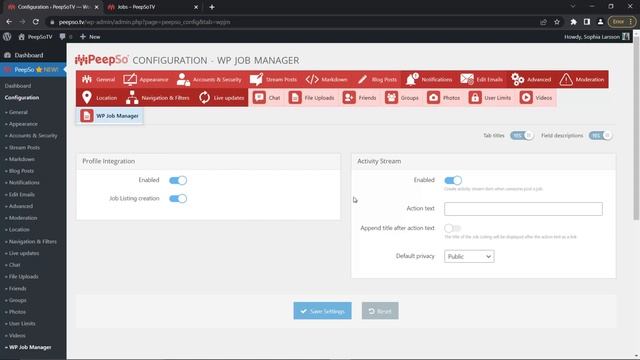
Task: Switch to the Jobs - PeepSoTV browser tab
Action: point(152,7)
